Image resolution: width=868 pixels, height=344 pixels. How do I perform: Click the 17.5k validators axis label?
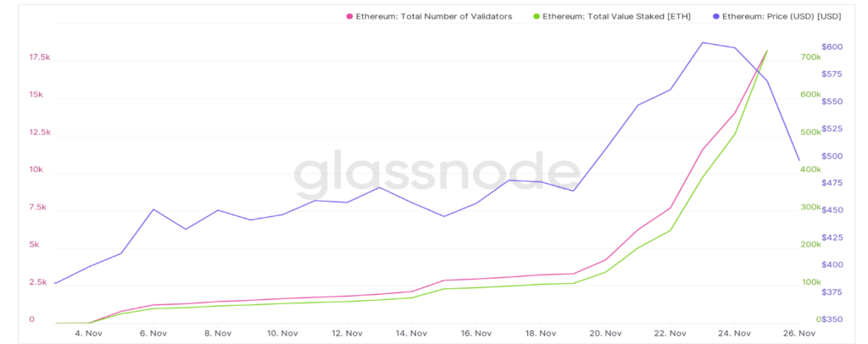coord(40,58)
